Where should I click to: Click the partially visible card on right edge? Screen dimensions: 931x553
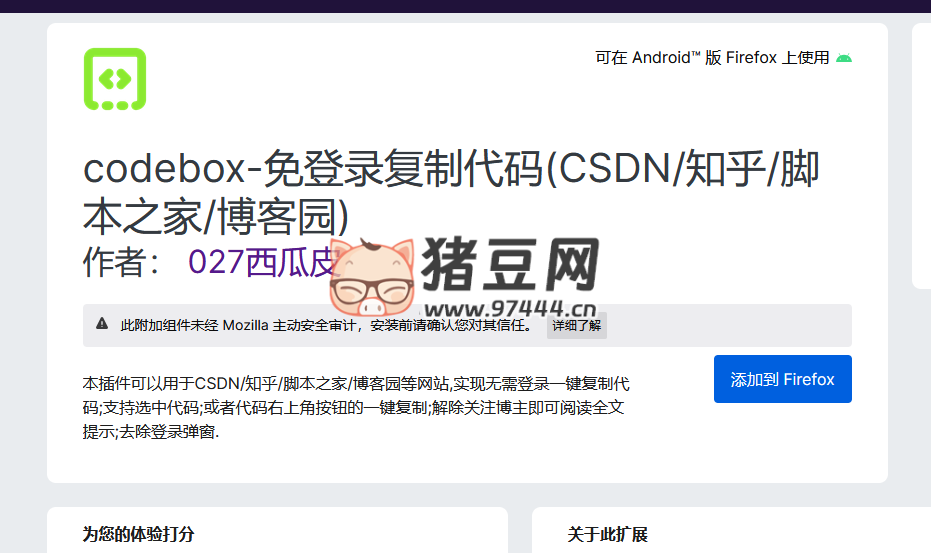coord(922,156)
